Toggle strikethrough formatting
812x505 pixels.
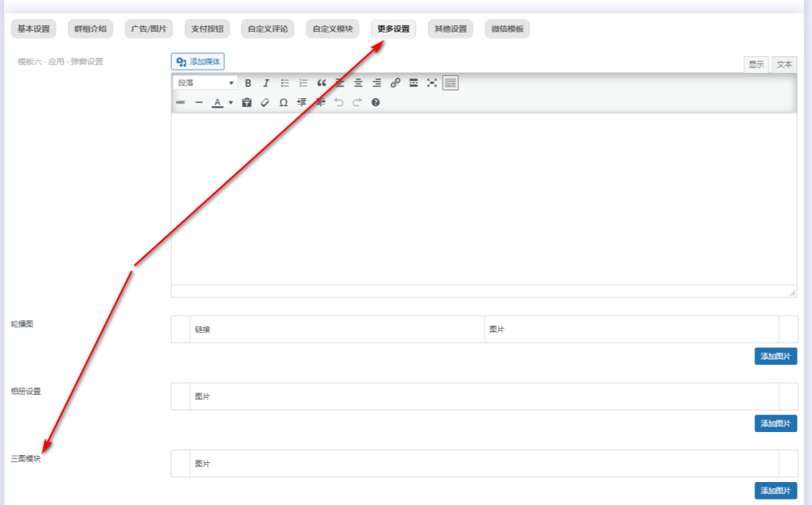click(181, 102)
